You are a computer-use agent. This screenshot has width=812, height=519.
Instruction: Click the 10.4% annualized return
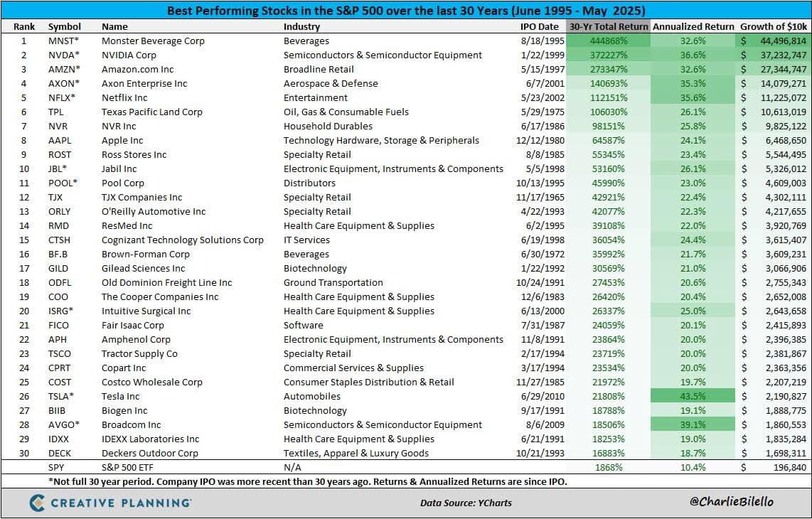coord(693,468)
